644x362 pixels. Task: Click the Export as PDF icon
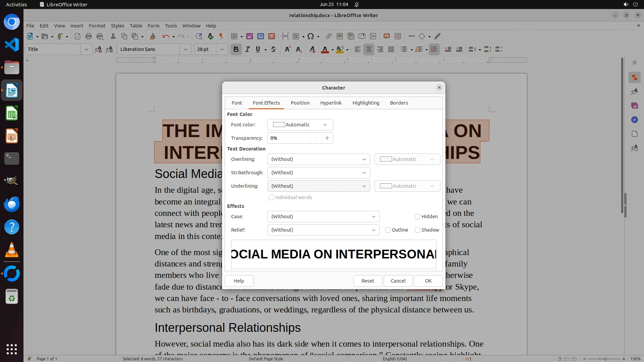(77, 36)
